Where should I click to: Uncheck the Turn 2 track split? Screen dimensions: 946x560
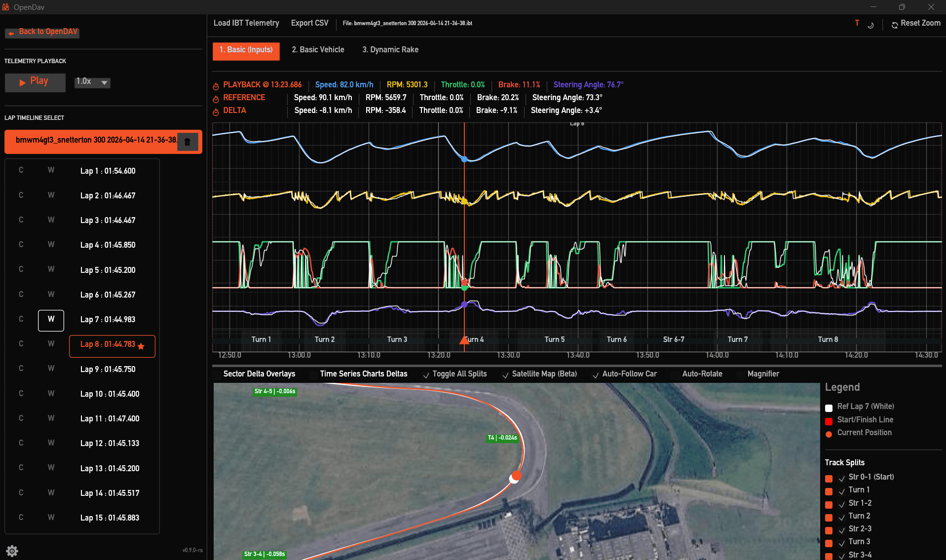click(x=842, y=518)
